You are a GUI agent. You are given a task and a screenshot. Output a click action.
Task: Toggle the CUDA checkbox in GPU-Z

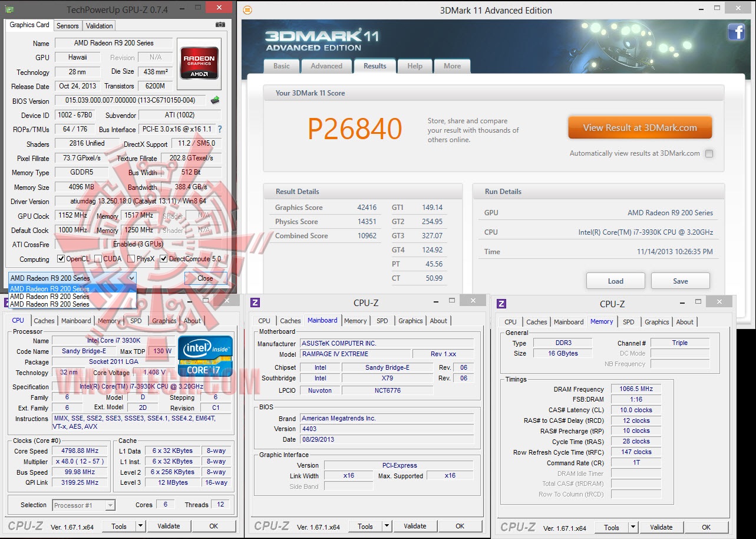pyautogui.click(x=98, y=259)
